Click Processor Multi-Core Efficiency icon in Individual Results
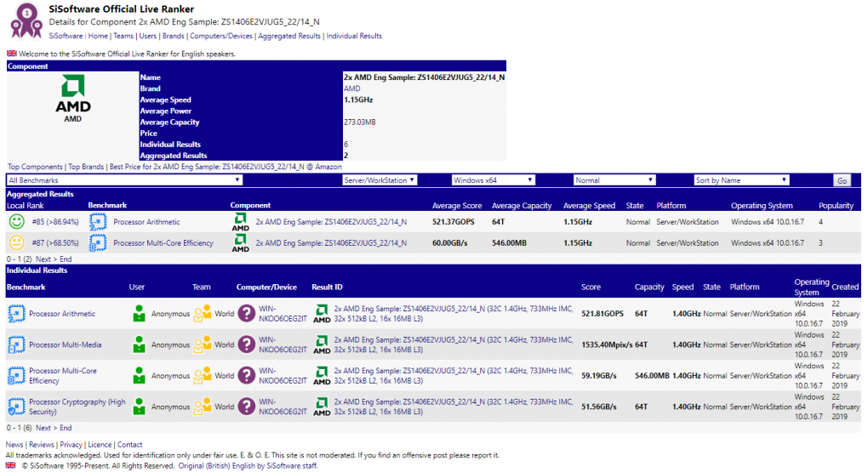 pos(16,376)
